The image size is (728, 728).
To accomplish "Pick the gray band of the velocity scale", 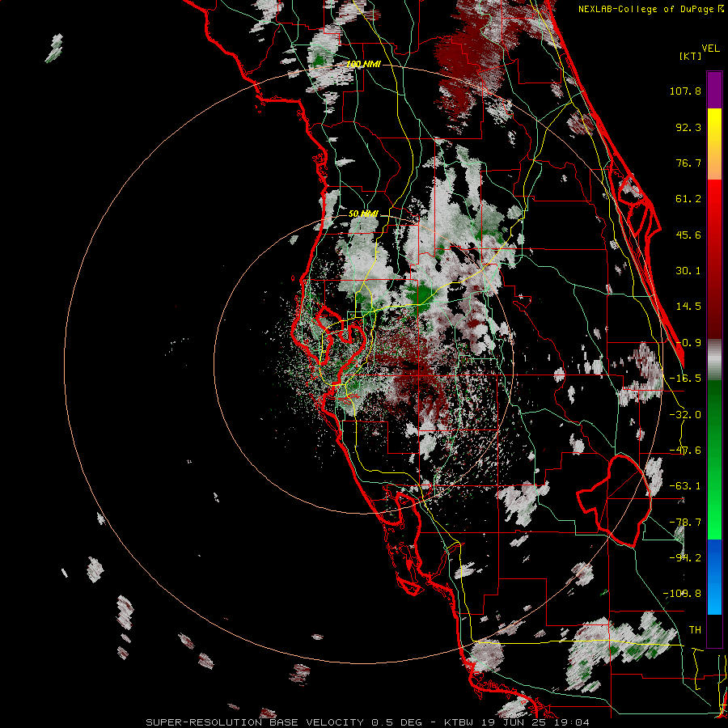I will point(714,360).
